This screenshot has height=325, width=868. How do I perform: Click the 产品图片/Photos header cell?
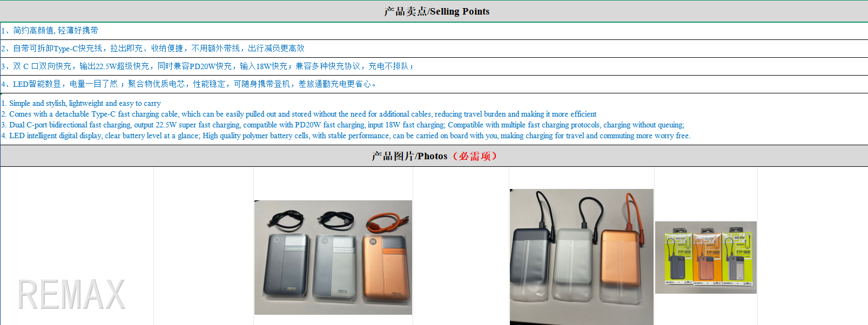(434, 156)
